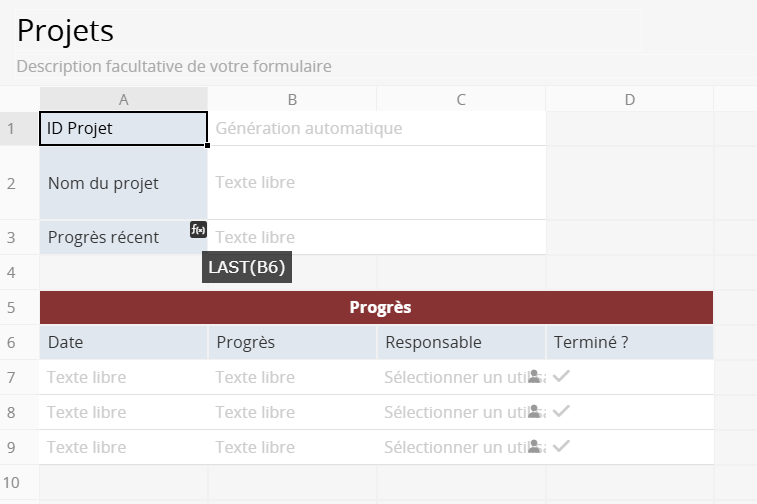This screenshot has width=757, height=504.
Task: Toggle the Terminé checkmark in row 9
Action: click(562, 446)
